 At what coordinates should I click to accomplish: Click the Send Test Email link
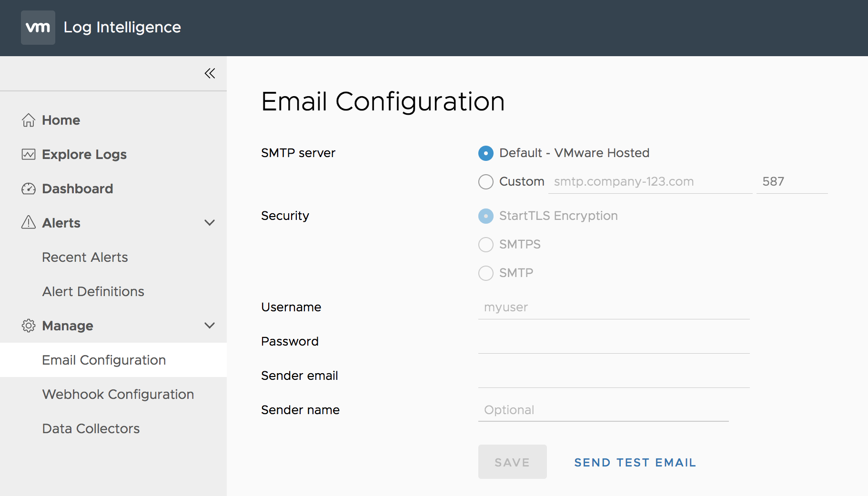coord(635,462)
